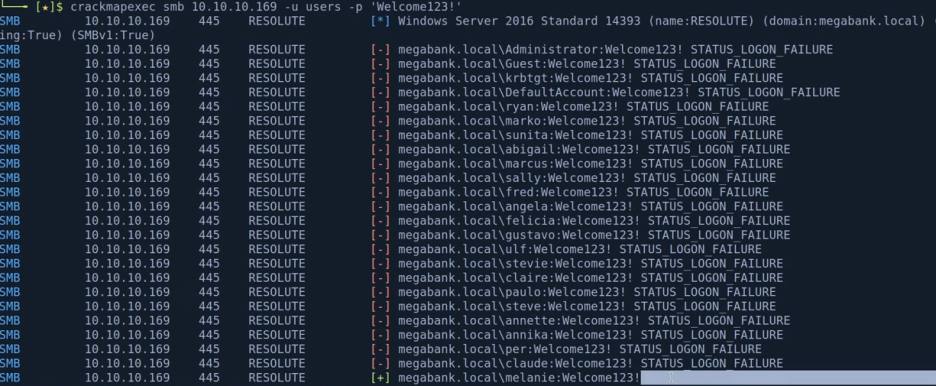The image size is (936, 386).
Task: Click the megabank.local\sunita result line
Action: point(590,135)
